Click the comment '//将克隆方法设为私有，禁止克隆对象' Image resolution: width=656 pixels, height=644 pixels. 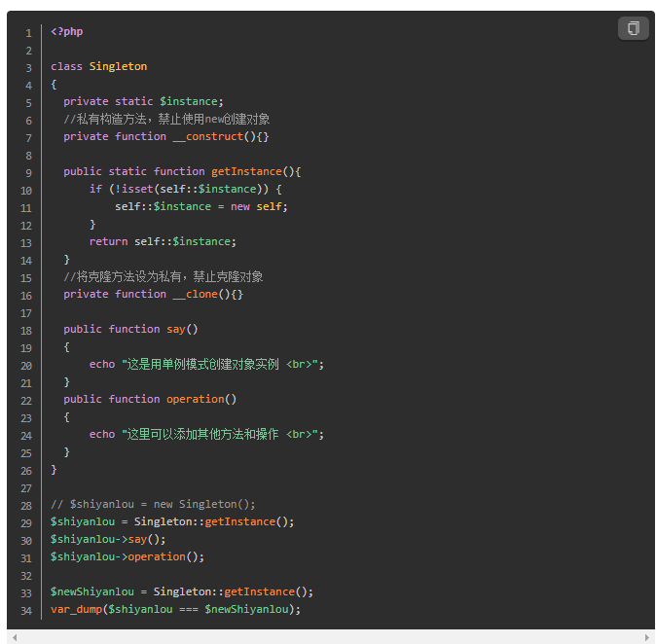click(x=164, y=277)
